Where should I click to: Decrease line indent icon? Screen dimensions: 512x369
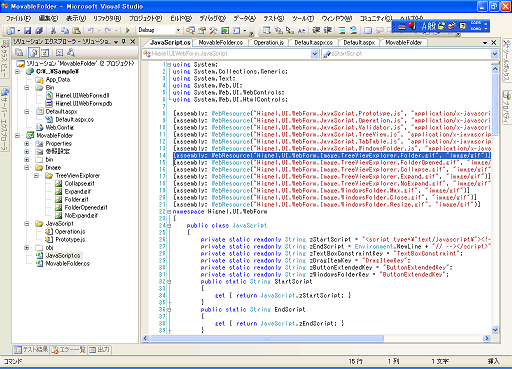pos(316,30)
